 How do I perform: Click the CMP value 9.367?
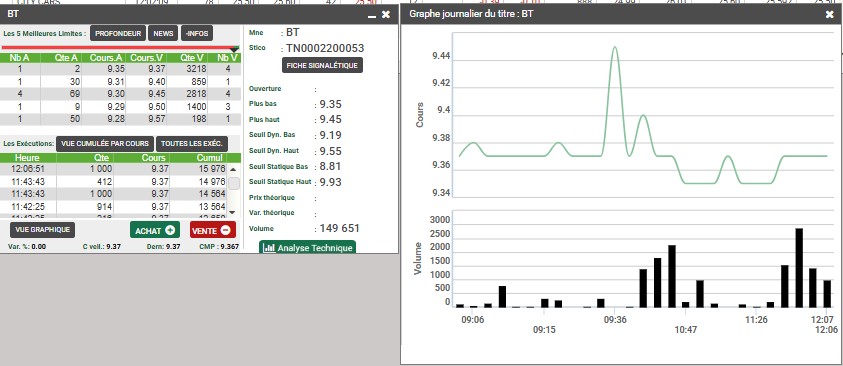tap(230, 247)
